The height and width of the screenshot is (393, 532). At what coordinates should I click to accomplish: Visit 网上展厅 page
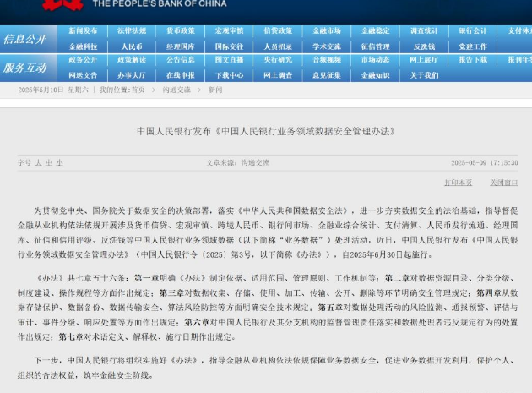tap(425, 60)
